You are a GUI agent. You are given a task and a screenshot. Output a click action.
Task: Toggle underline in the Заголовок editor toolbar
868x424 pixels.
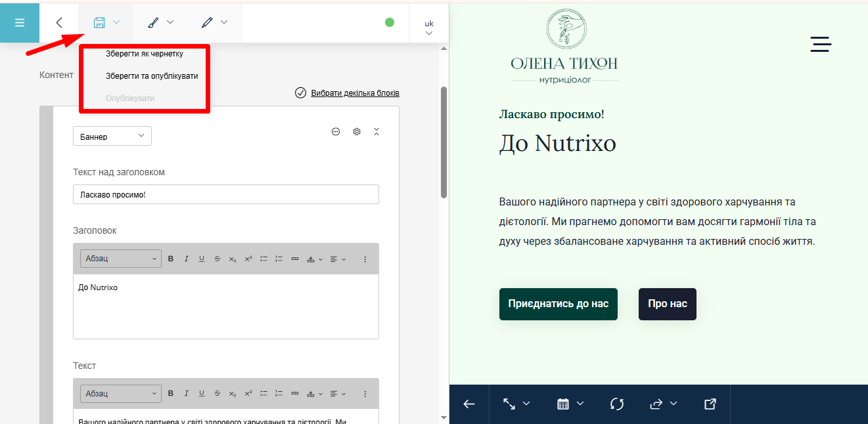[x=202, y=259]
